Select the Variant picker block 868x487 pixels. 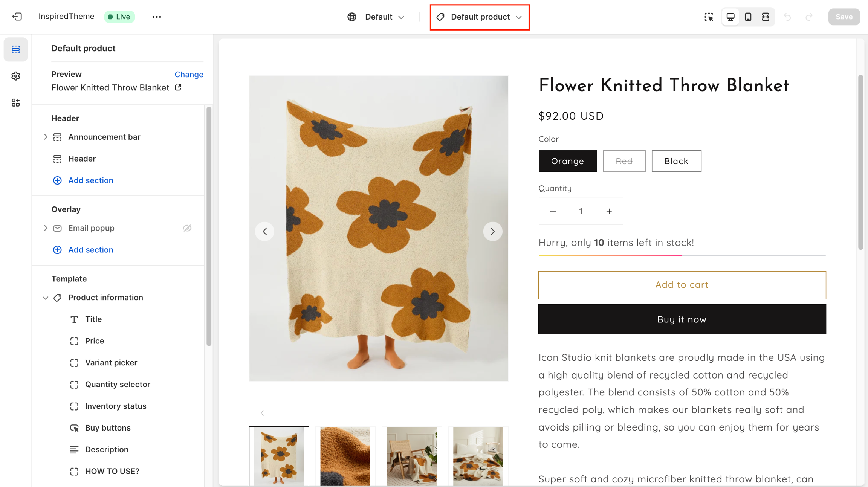tap(111, 363)
